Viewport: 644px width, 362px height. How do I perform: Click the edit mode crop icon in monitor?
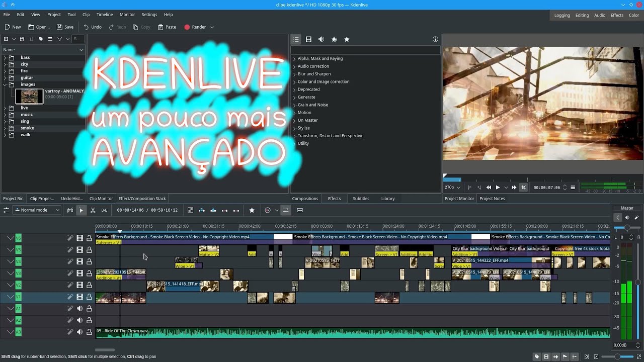pos(523,188)
